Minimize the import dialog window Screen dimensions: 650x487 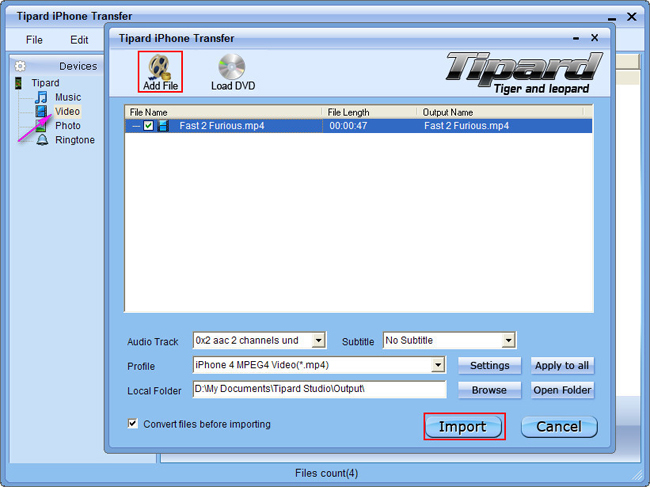click(576, 39)
